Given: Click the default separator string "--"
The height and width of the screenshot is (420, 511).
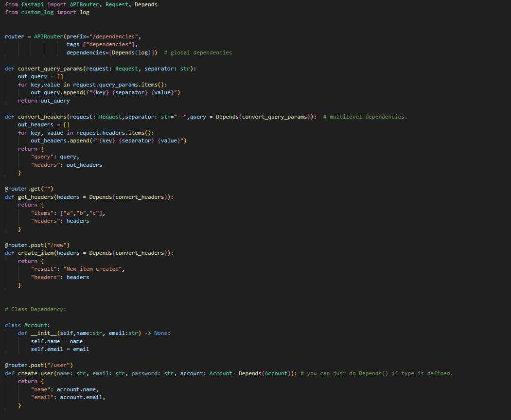Looking at the screenshot, I should (x=180, y=117).
